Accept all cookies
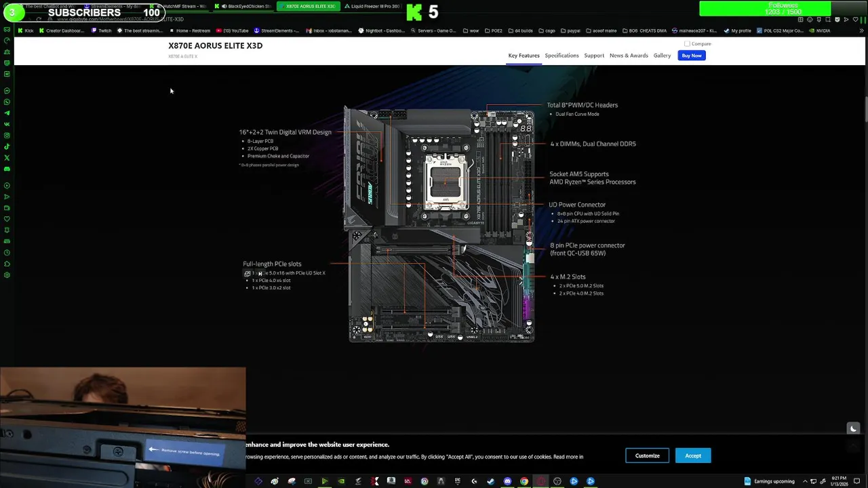 click(693, 455)
